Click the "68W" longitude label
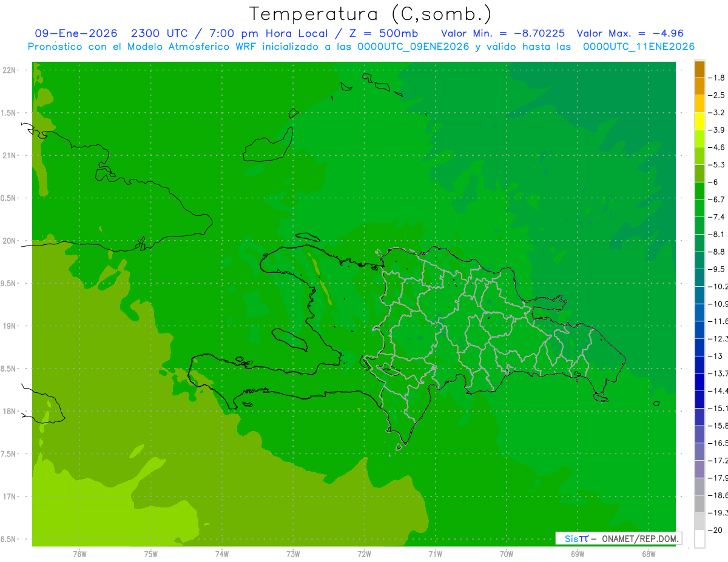 (x=649, y=554)
